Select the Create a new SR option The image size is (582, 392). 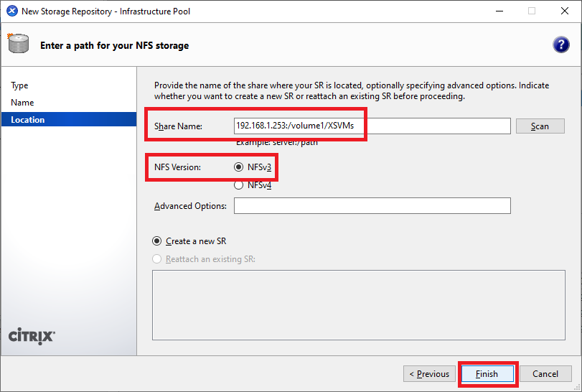click(157, 241)
